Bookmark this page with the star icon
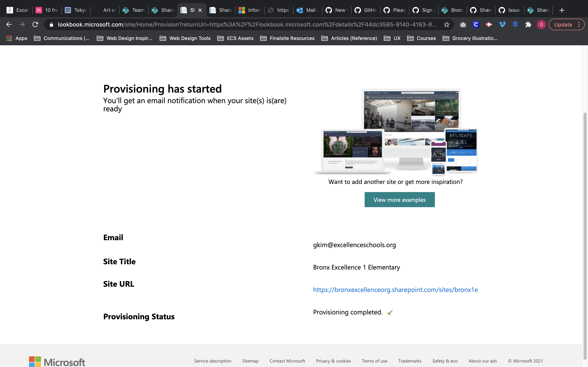The image size is (588, 367). click(447, 24)
